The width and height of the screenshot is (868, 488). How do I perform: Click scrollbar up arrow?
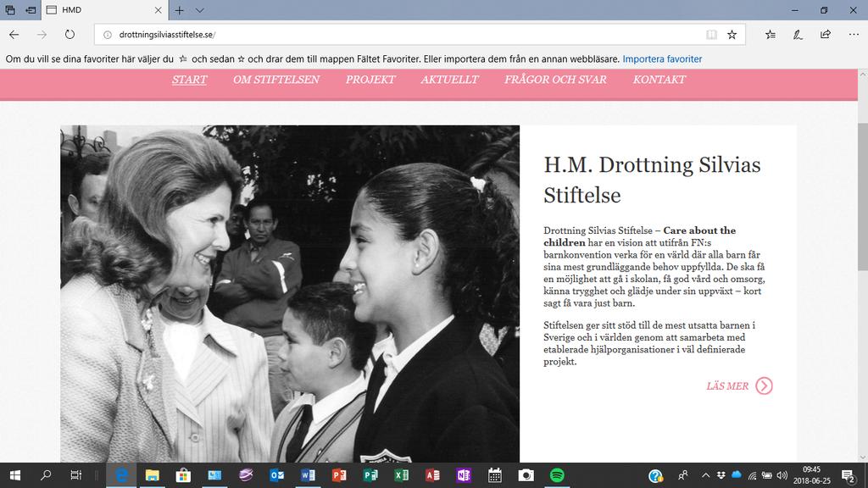point(862,74)
